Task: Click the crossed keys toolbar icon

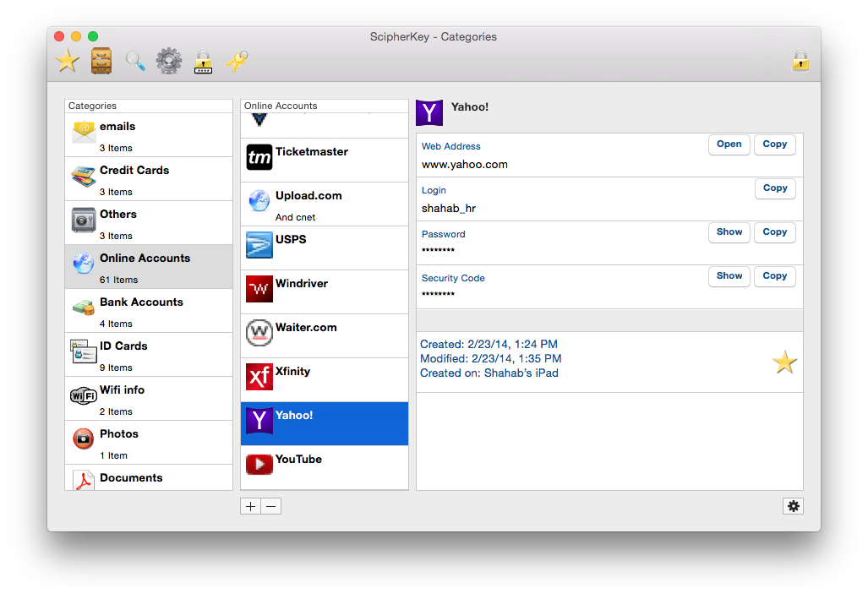Action: 237,61
